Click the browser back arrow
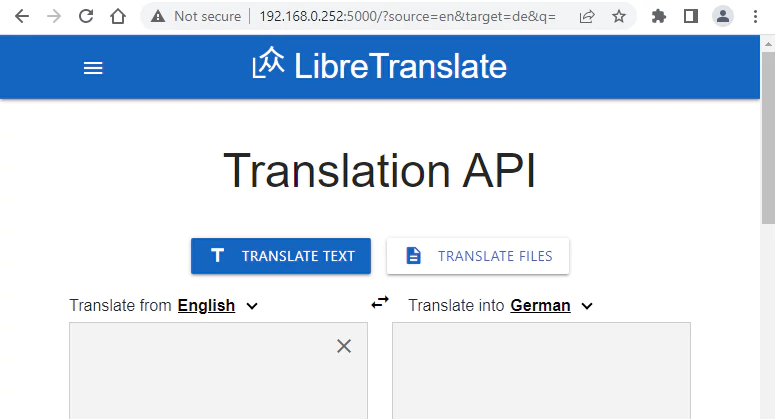 click(x=22, y=16)
